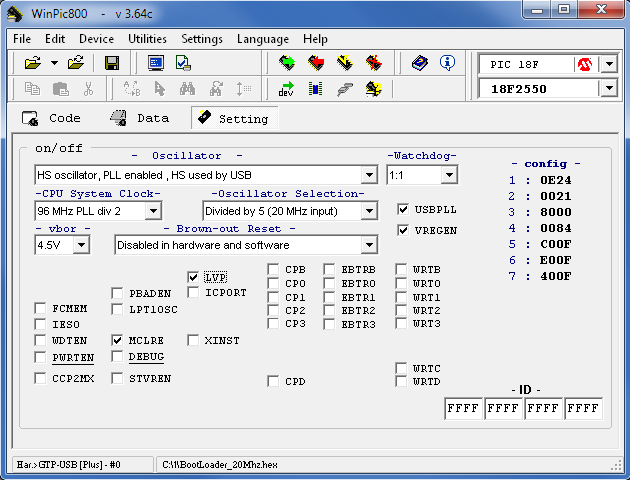
Task: Click the blue monitor toolbar icon
Action: (x=156, y=63)
